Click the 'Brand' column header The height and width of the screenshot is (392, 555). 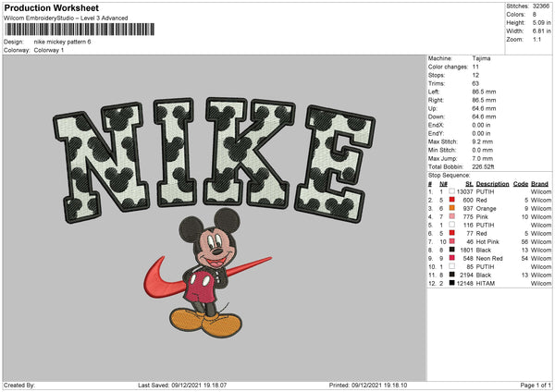(x=540, y=184)
